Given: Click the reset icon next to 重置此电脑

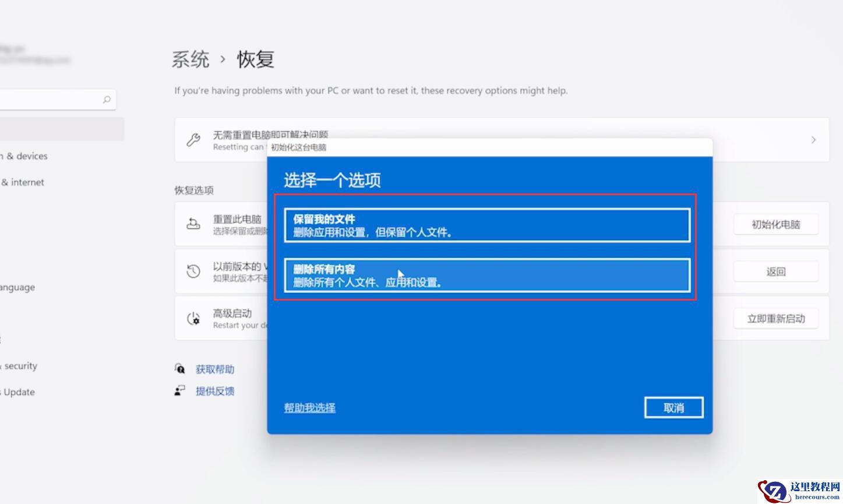Looking at the screenshot, I should [193, 223].
